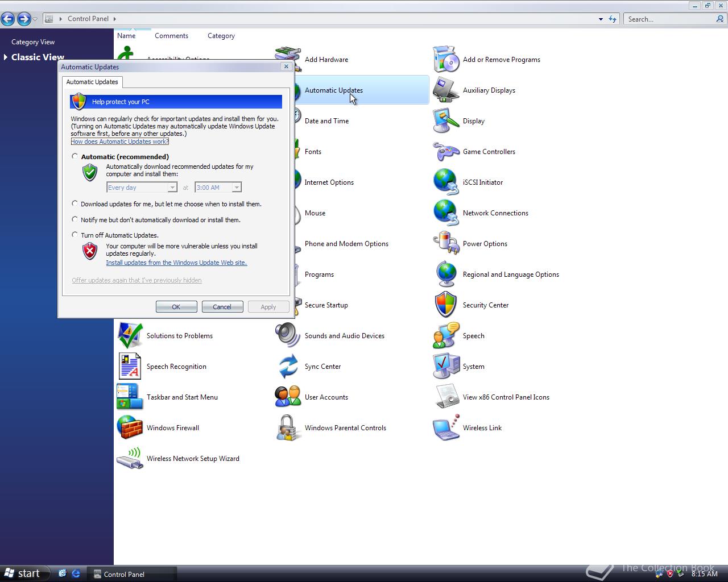Sort by the Category column header
This screenshot has height=582, width=728.
coord(221,35)
